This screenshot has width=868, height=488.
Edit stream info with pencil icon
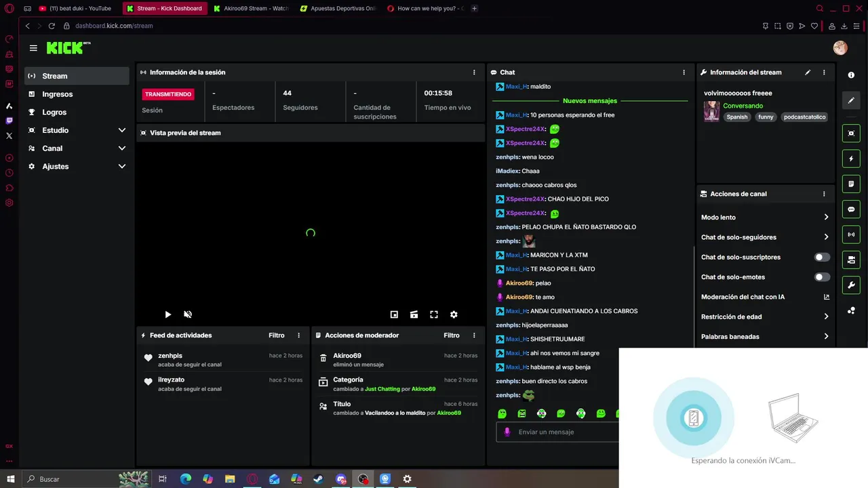(808, 72)
